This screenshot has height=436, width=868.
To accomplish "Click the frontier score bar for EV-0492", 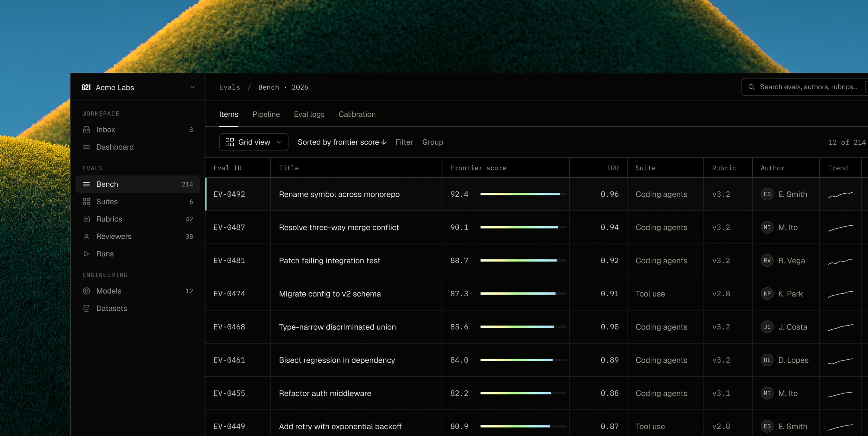I will click(x=523, y=194).
